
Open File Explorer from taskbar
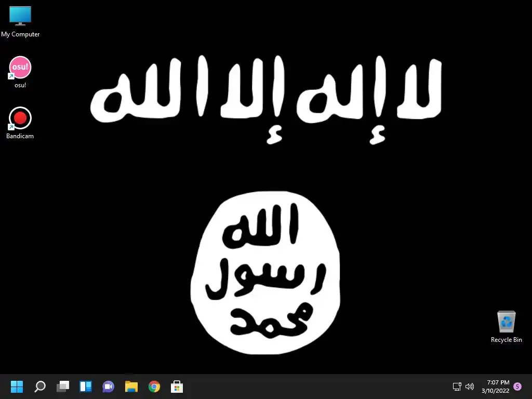pyautogui.click(x=131, y=387)
